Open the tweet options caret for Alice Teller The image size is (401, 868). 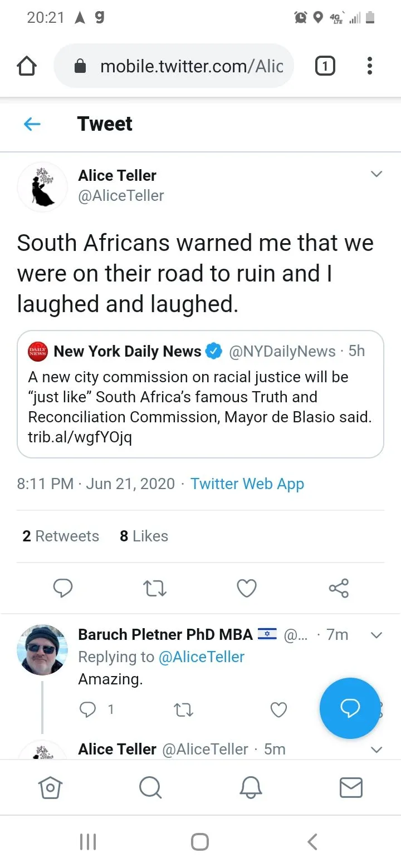[x=376, y=174]
